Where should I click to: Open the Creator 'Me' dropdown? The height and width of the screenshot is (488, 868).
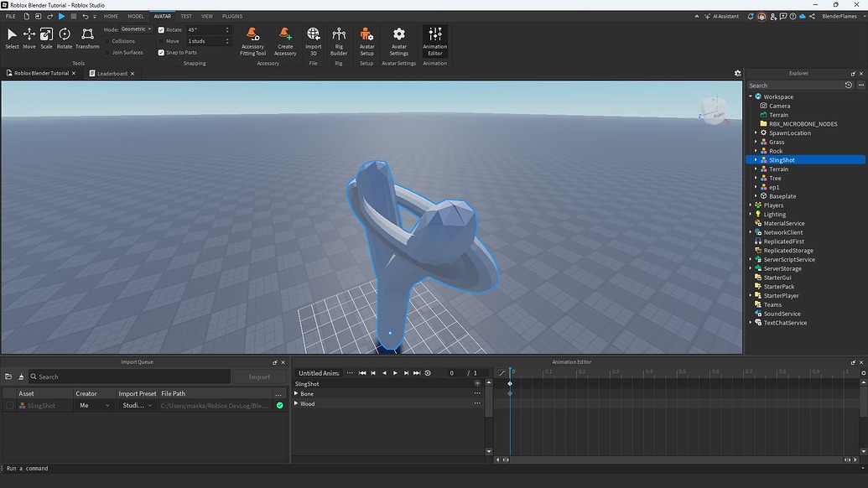tap(95, 406)
